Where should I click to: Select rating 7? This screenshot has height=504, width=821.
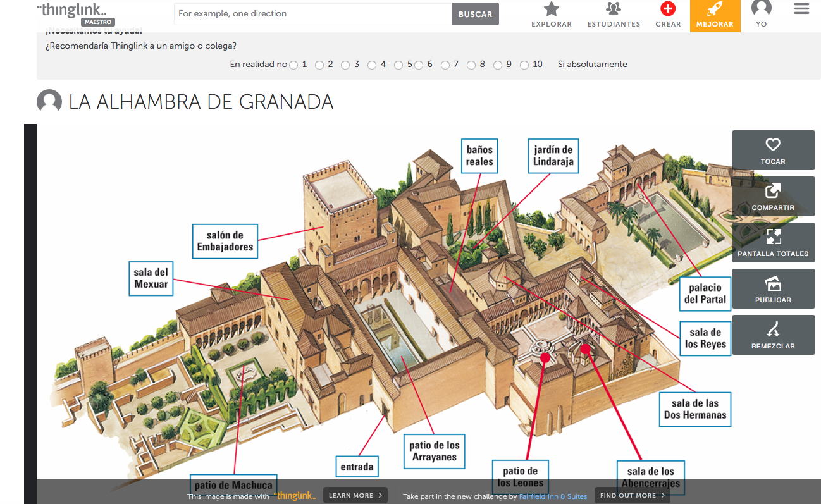[445, 65]
